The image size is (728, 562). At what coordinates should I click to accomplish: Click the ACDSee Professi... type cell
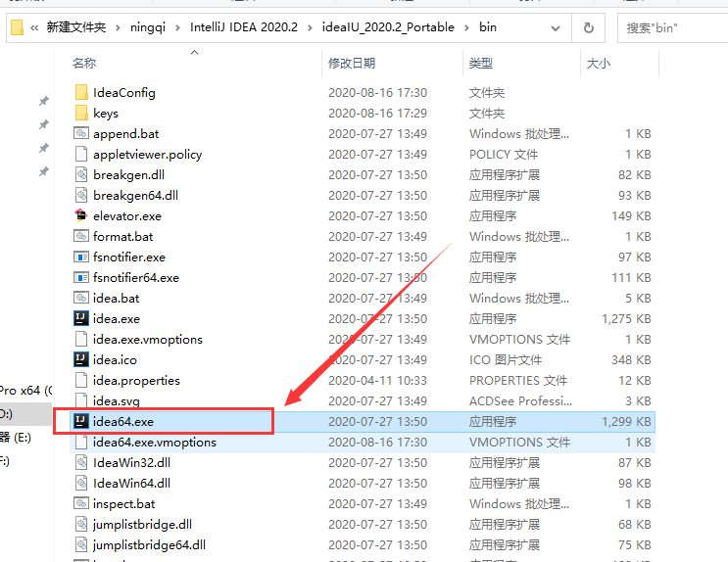click(x=520, y=400)
